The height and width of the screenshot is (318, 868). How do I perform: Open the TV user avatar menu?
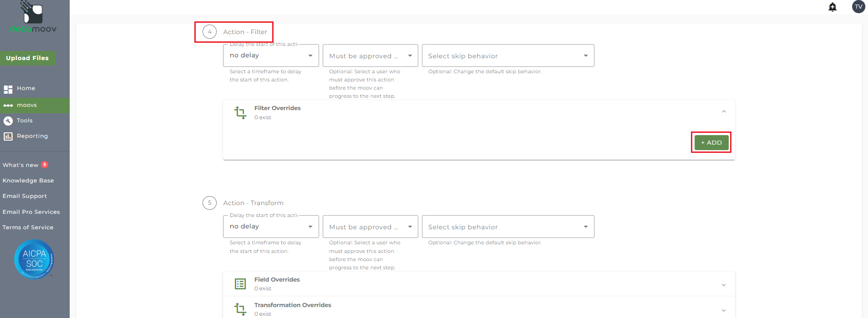[858, 7]
